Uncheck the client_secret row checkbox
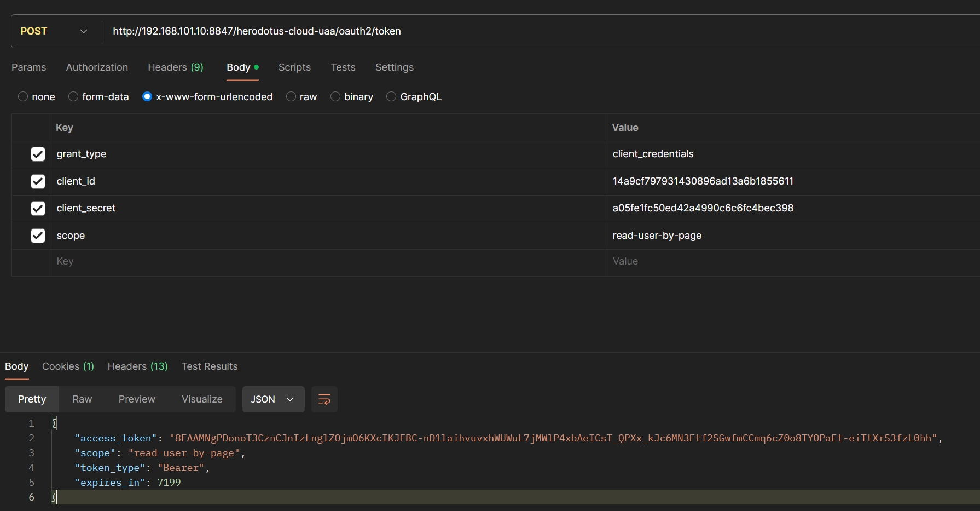The width and height of the screenshot is (980, 511). (x=38, y=208)
